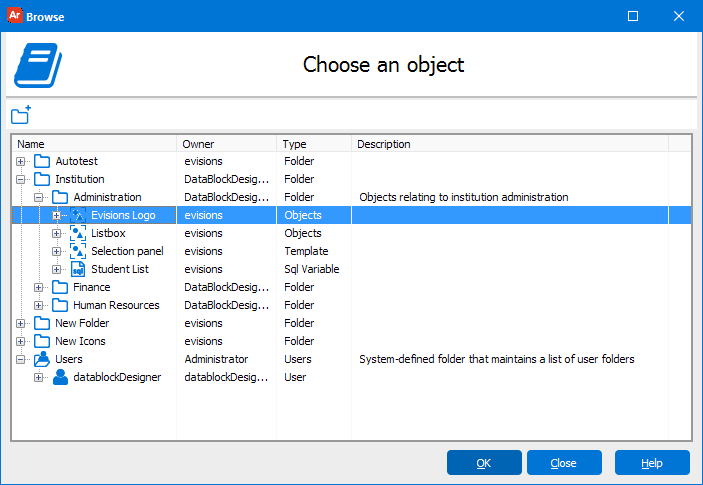Image resolution: width=703 pixels, height=485 pixels.
Task: Sort by the Name column header
Action: [94, 144]
